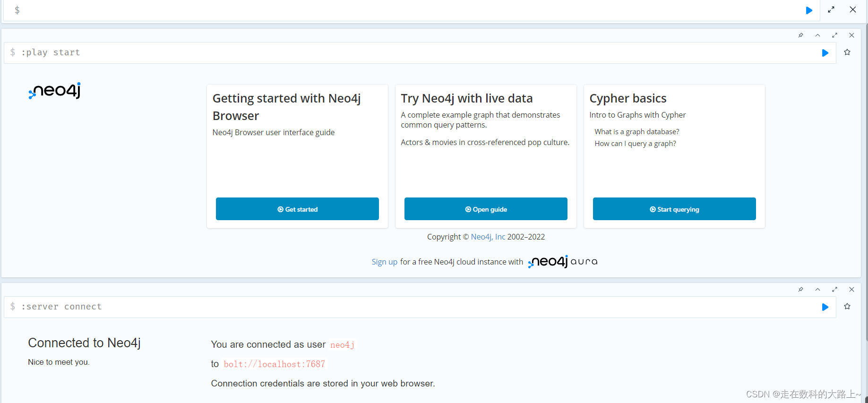Rerun the :server connect command
The image size is (868, 403).
click(825, 307)
